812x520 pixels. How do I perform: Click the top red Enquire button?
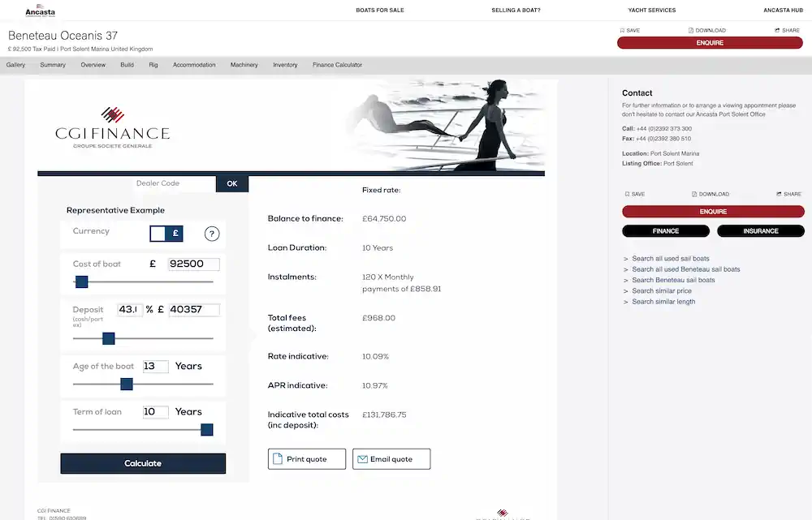click(x=710, y=43)
